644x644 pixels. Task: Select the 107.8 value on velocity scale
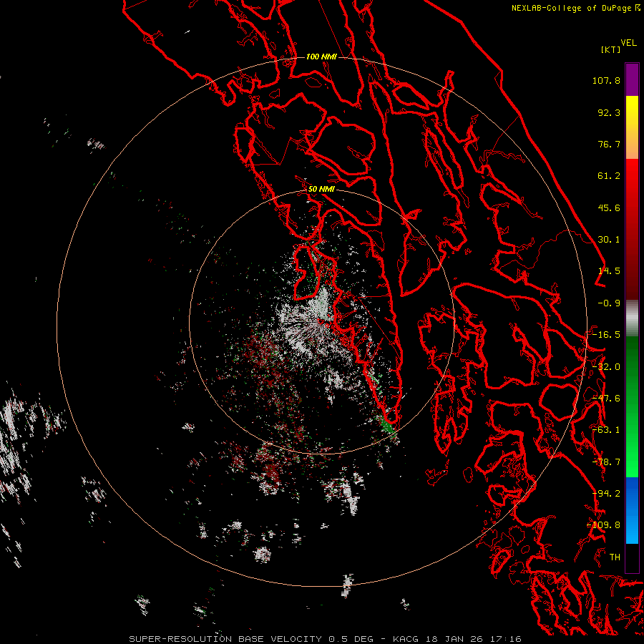coord(606,80)
